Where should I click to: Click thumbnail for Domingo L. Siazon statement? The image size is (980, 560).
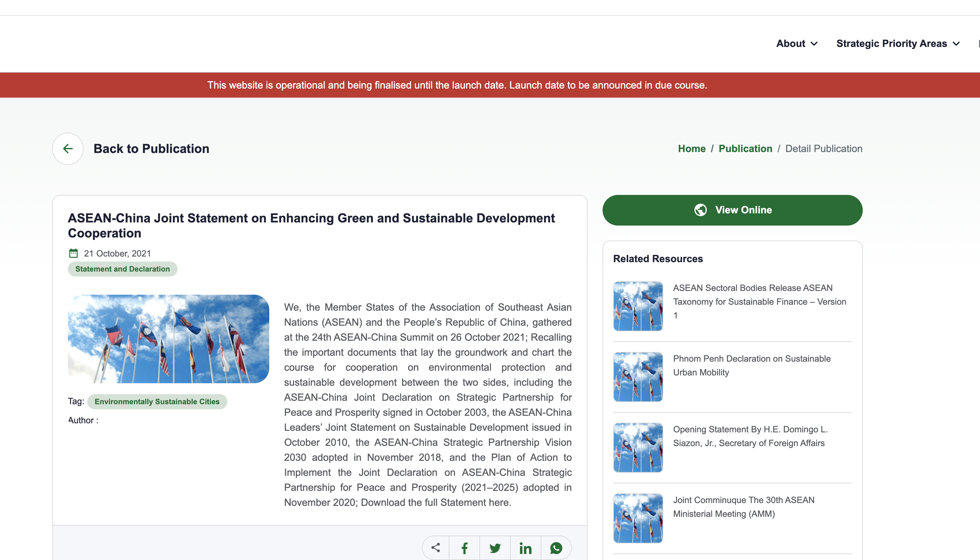pyautogui.click(x=638, y=448)
